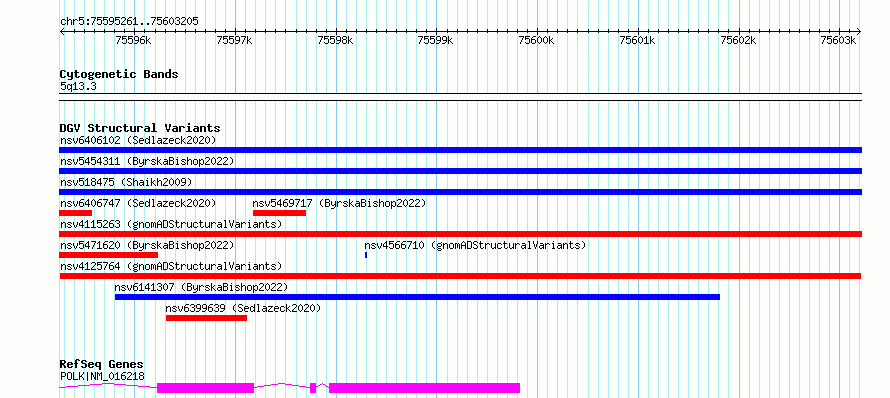The height and width of the screenshot is (398, 890).
Task: Click the RefSeq Genes track heading
Action: (x=101, y=365)
